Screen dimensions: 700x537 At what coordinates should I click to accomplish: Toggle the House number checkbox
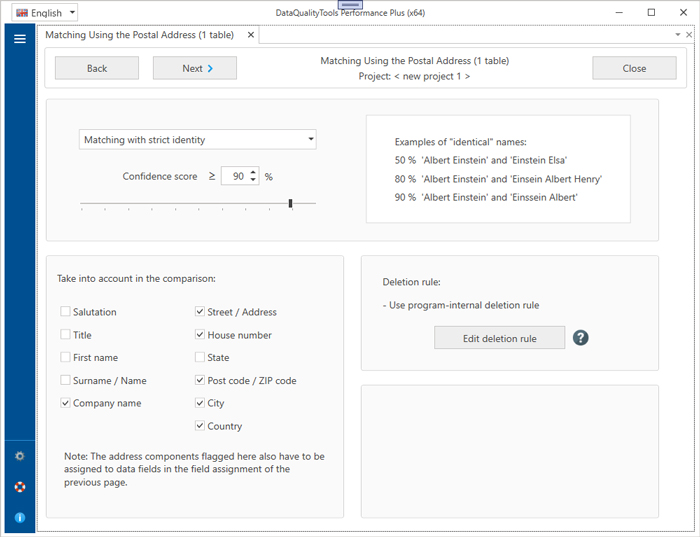200,335
